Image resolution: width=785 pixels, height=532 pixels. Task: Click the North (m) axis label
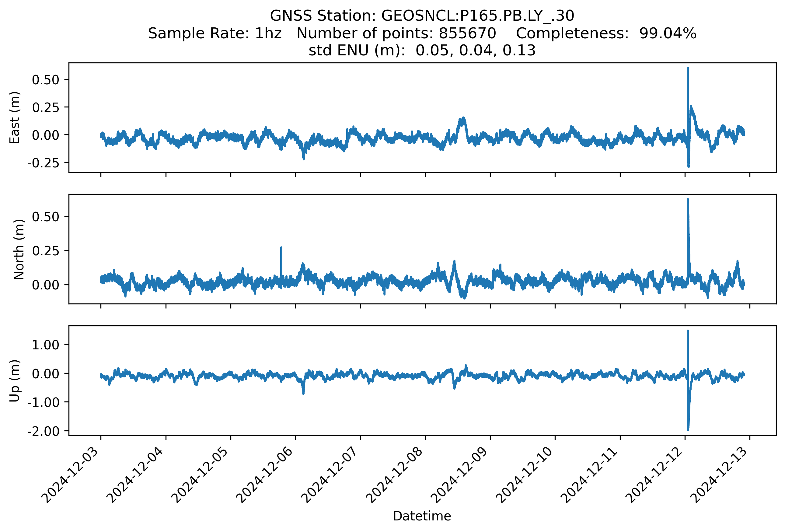19,249
